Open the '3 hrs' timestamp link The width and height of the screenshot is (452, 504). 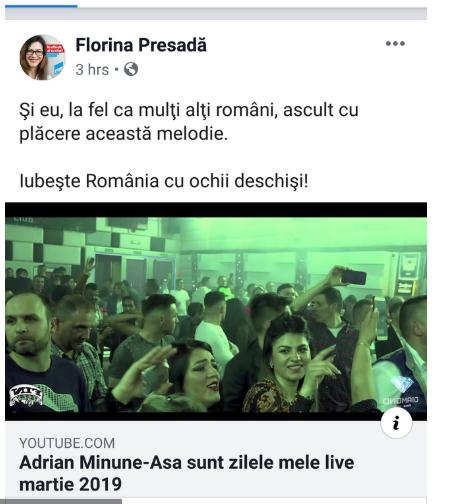coord(92,70)
